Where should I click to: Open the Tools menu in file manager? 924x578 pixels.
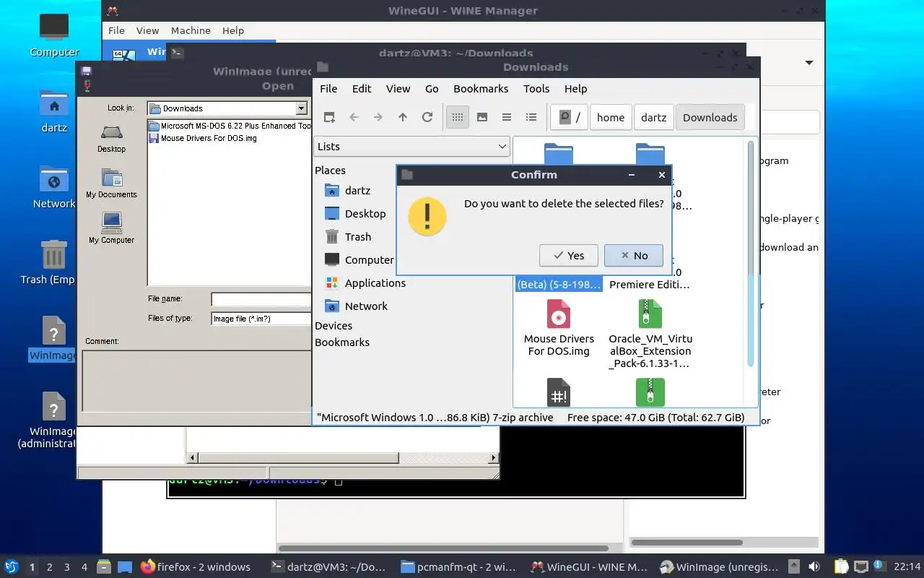click(536, 89)
